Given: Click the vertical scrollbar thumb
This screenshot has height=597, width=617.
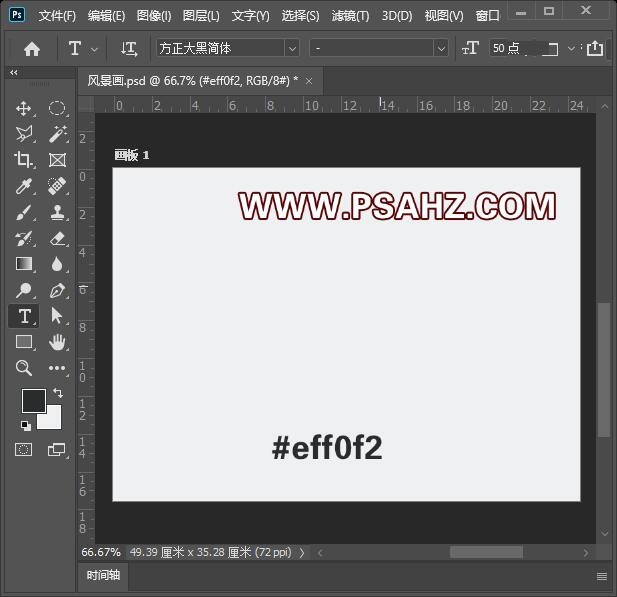Looking at the screenshot, I should [604, 370].
